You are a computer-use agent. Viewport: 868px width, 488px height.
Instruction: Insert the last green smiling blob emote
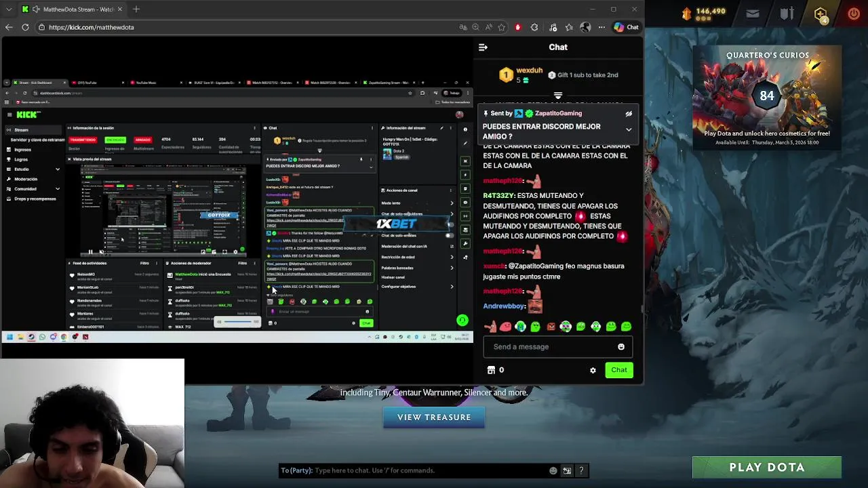point(626,327)
